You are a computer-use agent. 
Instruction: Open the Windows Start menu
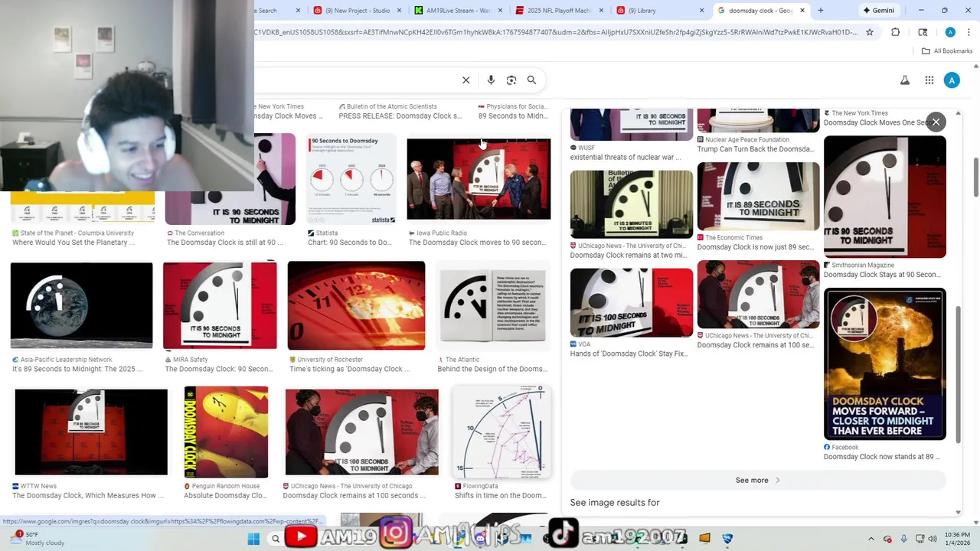[253, 539]
